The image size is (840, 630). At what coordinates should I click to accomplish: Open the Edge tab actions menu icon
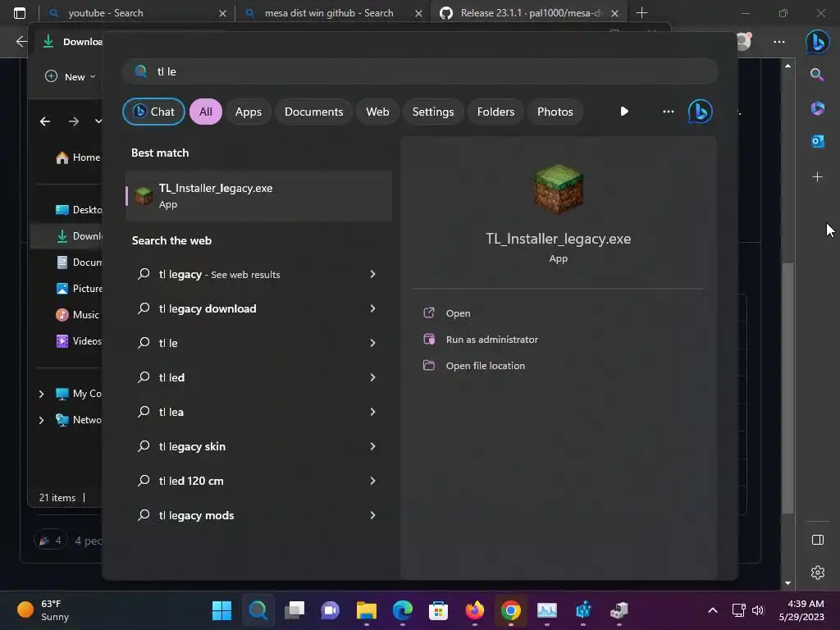(x=20, y=13)
